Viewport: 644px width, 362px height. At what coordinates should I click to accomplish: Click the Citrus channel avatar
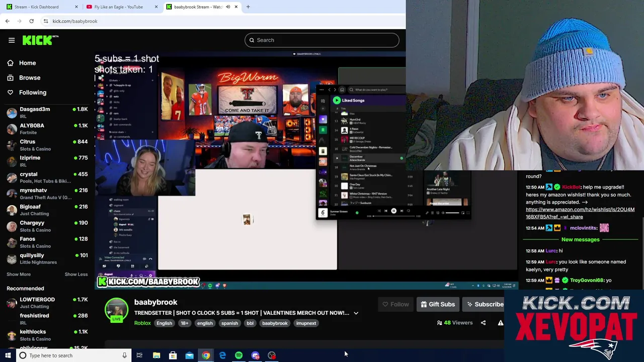12,145
